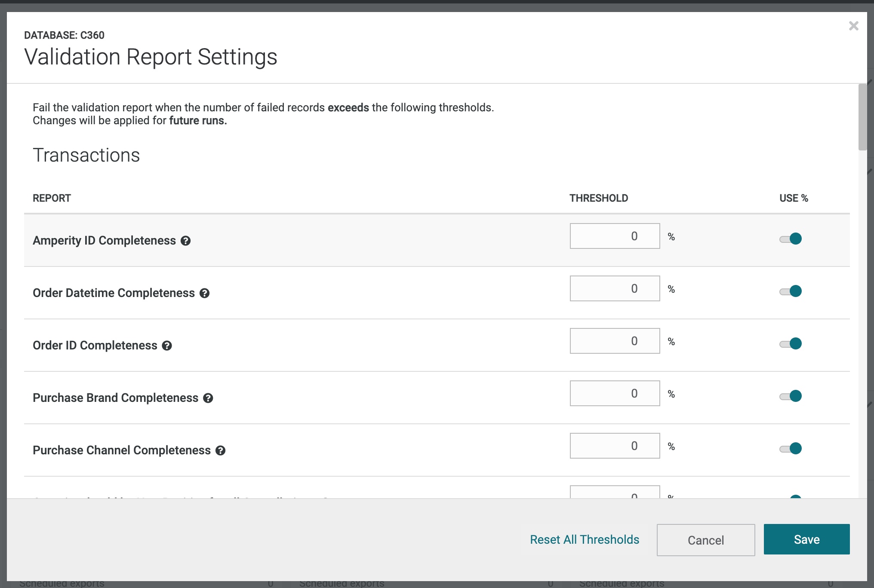Open help for Purchase Brand Completeness
The width and height of the screenshot is (874, 588).
pos(208,398)
